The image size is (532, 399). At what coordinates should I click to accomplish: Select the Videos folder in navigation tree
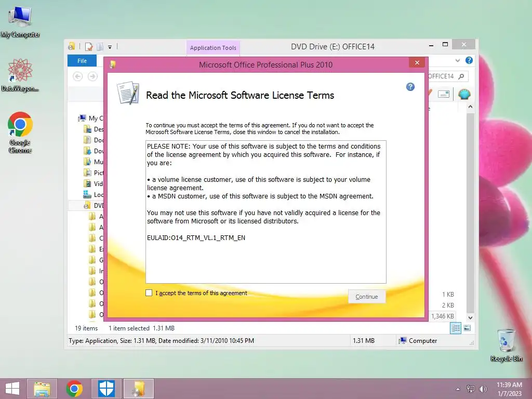(x=94, y=183)
